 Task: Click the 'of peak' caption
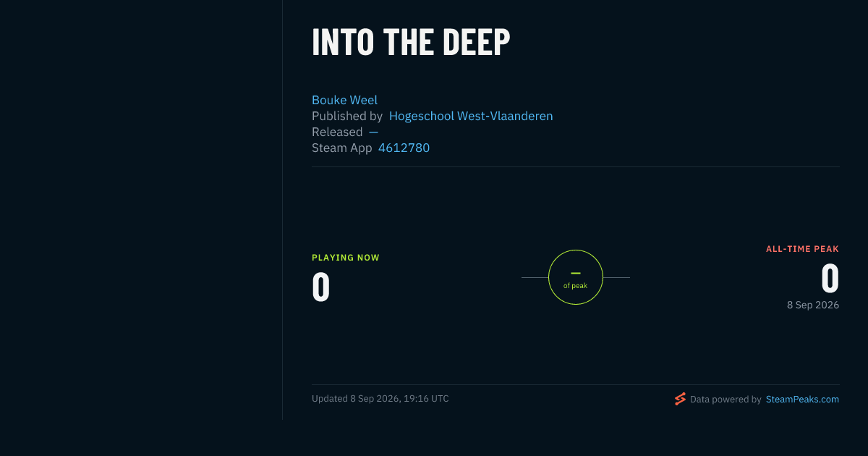point(576,286)
